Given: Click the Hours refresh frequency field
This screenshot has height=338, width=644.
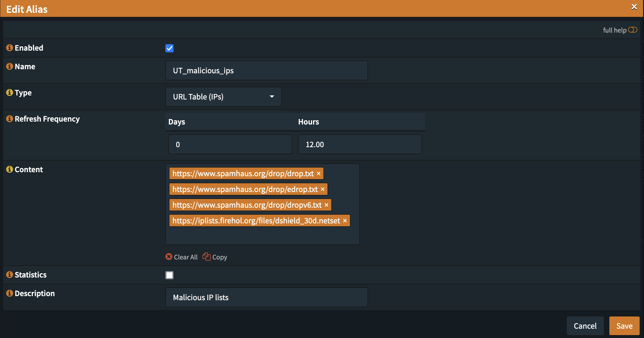Looking at the screenshot, I should click(x=360, y=145).
